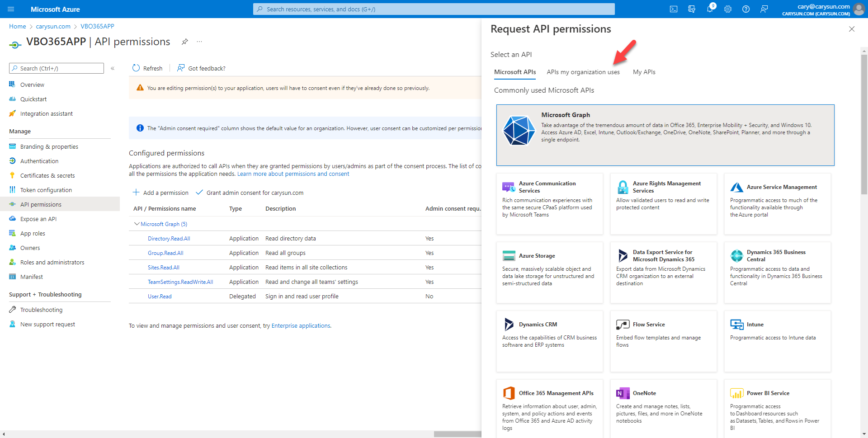Image resolution: width=868 pixels, height=438 pixels.
Task: Open Expose an API
Action: [x=38, y=219]
